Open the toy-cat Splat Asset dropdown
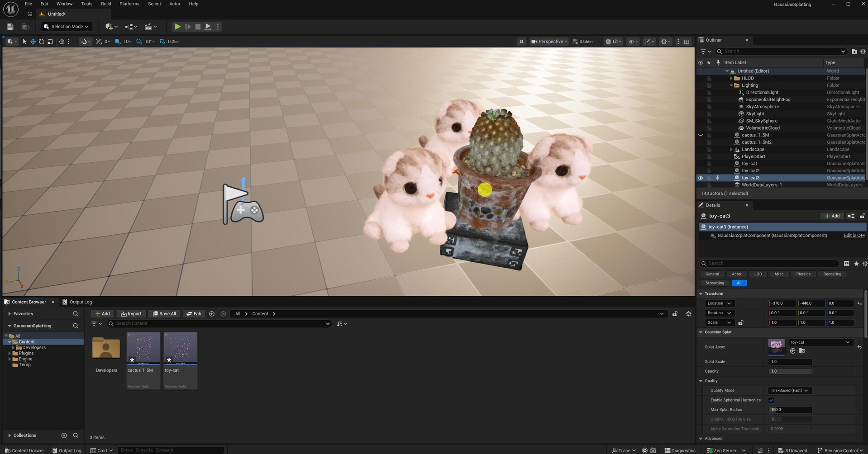Viewport: 868px width, 454px height. tap(820, 342)
